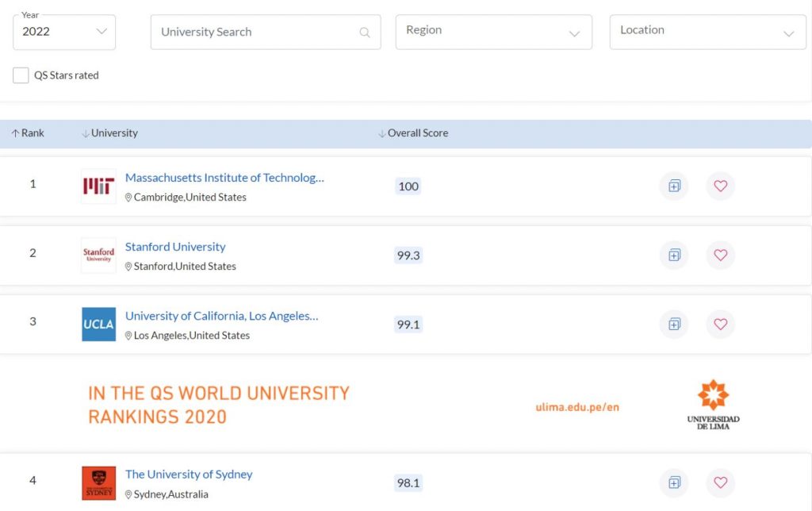Screen dimensions: 812x511
Task: Click the MIT logo
Action: pyautogui.click(x=98, y=186)
